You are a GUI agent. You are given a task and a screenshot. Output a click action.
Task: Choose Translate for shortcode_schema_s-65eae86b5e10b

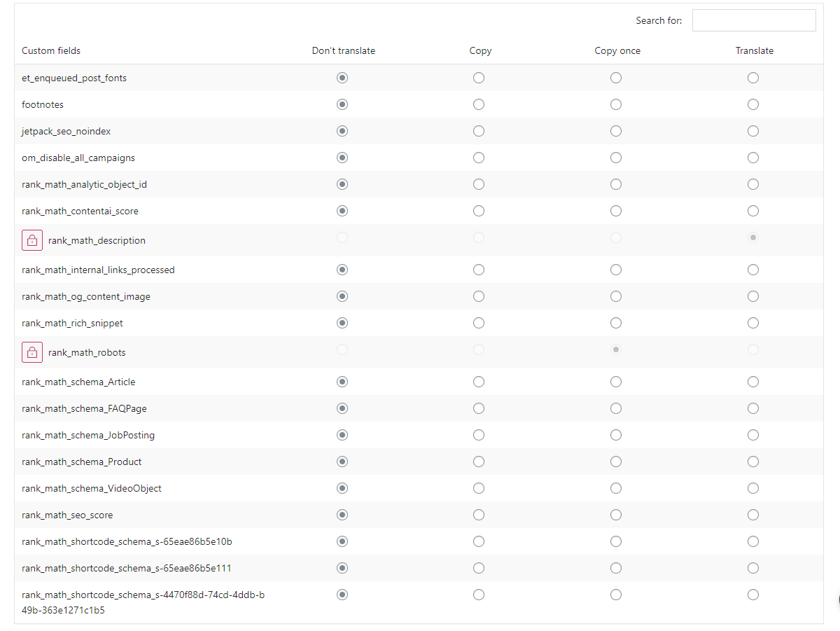point(753,541)
